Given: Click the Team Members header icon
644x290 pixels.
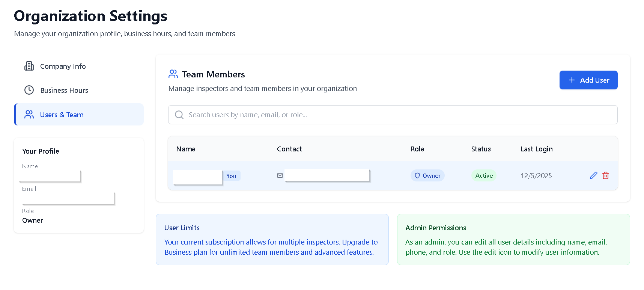Looking at the screenshot, I should [173, 74].
